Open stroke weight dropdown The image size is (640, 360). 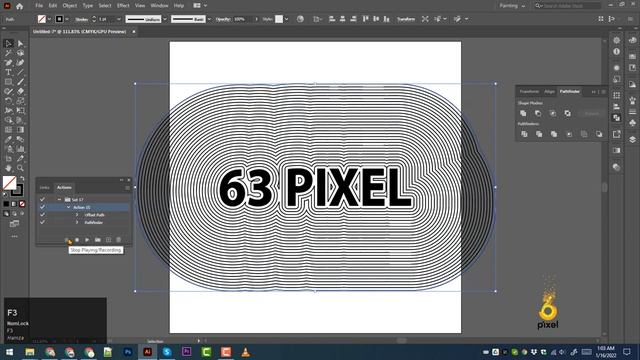[119, 19]
